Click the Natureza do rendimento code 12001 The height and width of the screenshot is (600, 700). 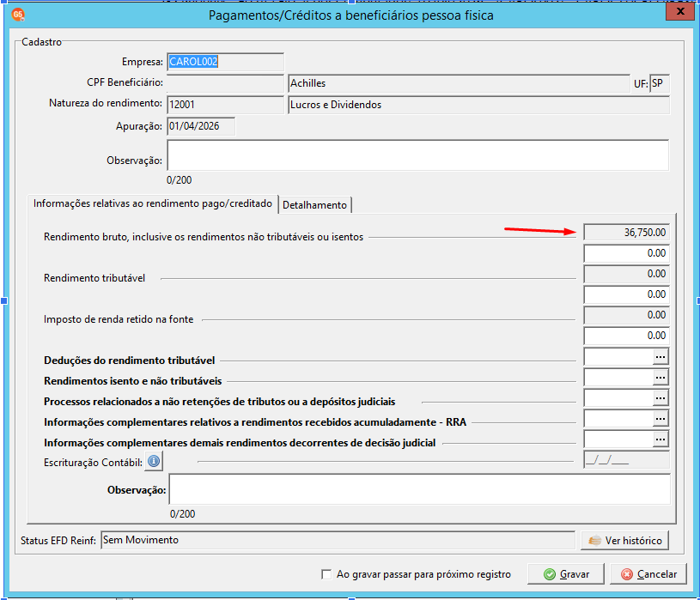click(x=225, y=105)
